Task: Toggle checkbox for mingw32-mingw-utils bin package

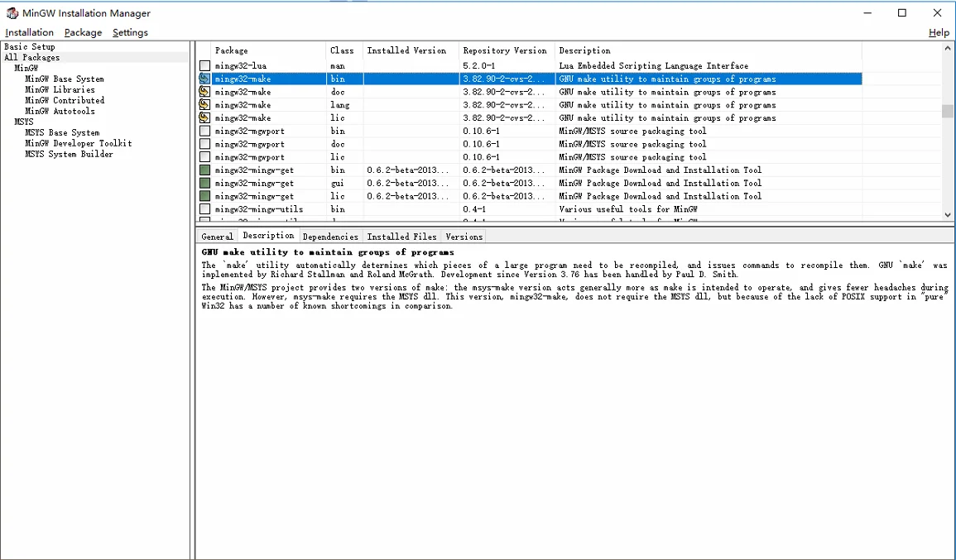Action: tap(205, 209)
